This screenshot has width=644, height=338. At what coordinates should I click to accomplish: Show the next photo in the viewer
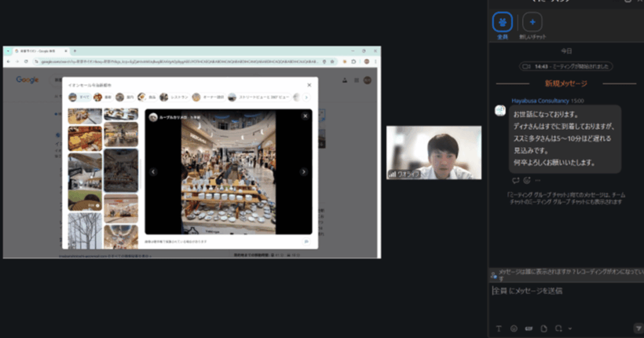[303, 172]
